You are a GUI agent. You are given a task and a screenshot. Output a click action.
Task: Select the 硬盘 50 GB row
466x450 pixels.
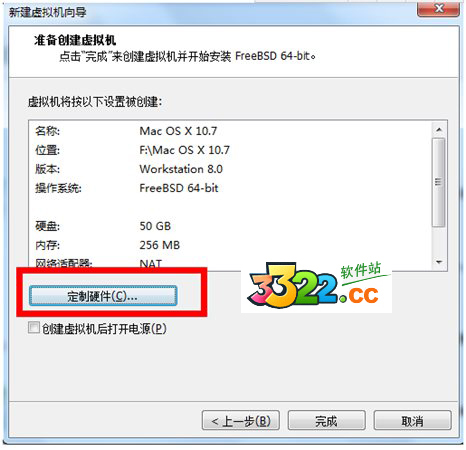(x=230, y=226)
